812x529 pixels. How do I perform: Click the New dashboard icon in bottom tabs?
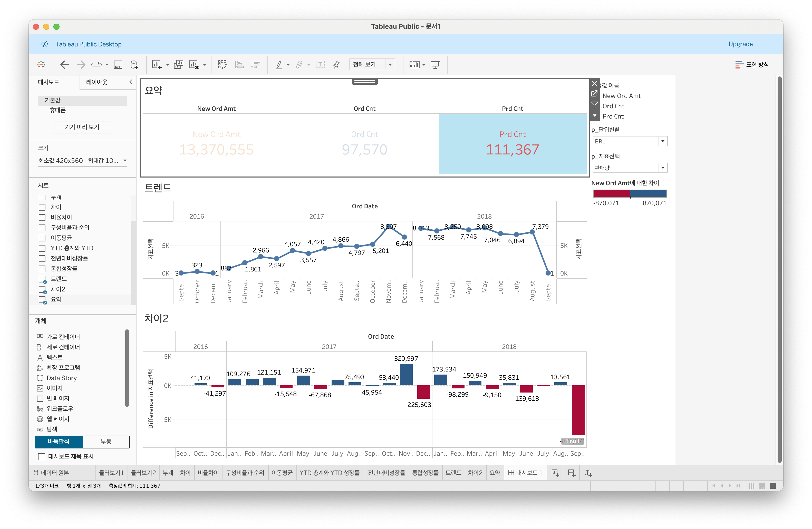click(x=572, y=473)
